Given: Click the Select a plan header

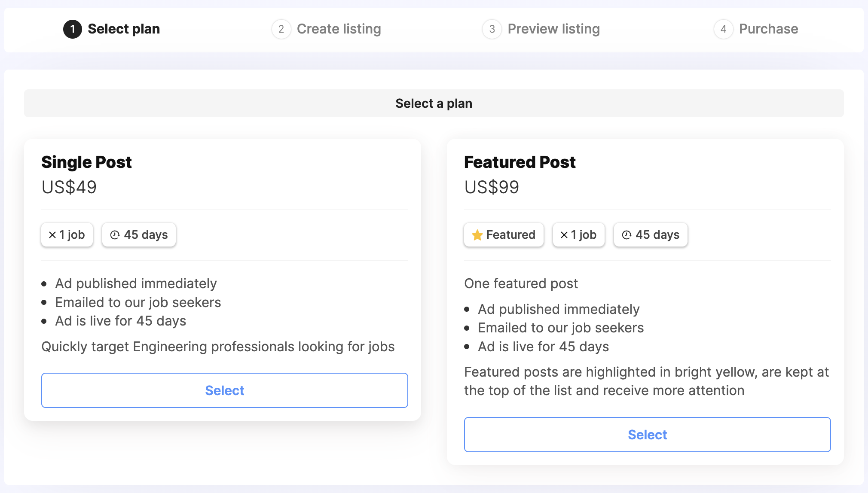Looking at the screenshot, I should 434,103.
